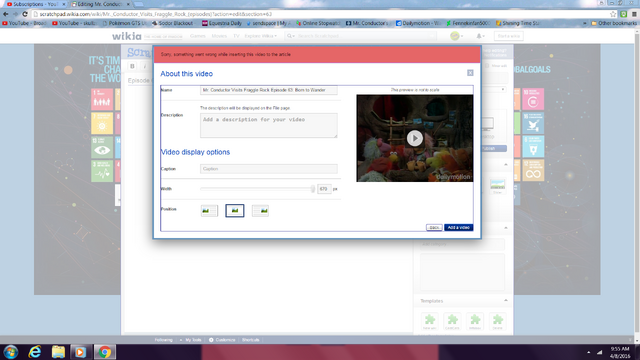Open the sendspace bookmark
This screenshot has width=640, height=360.
[x=268, y=23]
